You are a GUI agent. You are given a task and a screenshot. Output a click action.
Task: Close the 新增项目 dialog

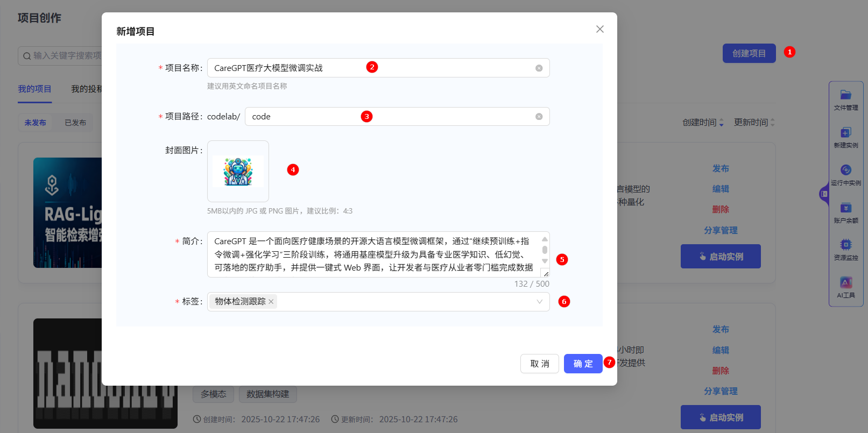(x=599, y=29)
